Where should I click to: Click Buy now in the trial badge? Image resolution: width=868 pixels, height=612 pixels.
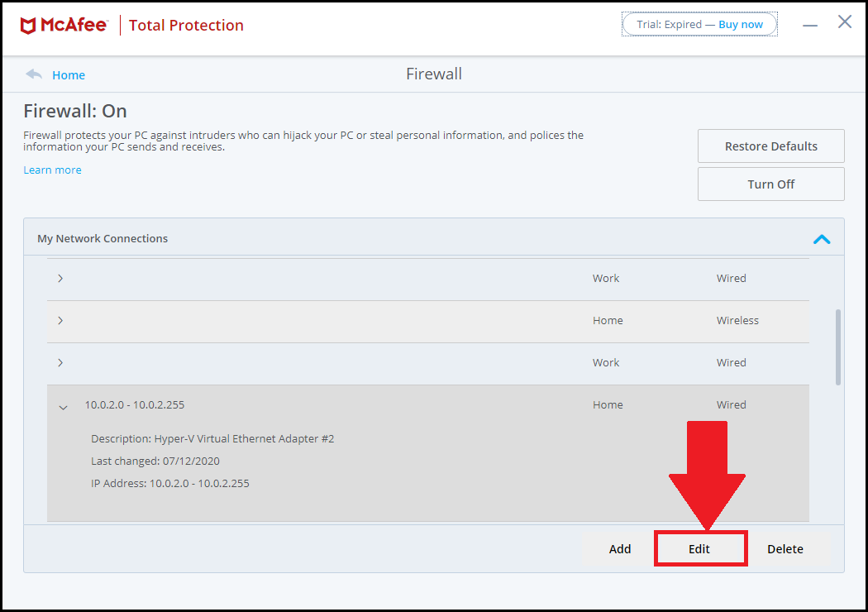pos(741,25)
